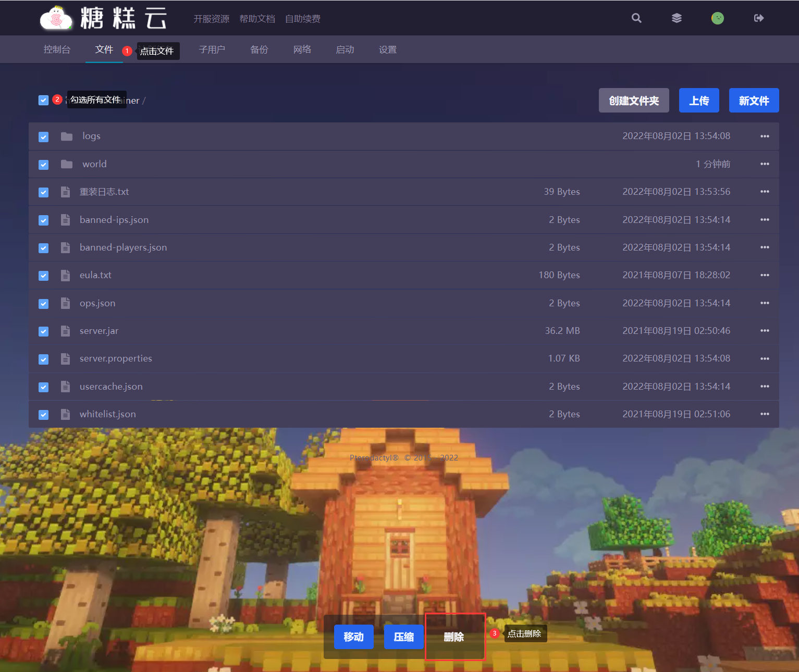Uncheck the banned-ips.json checkbox
The width and height of the screenshot is (799, 672).
pyautogui.click(x=44, y=220)
